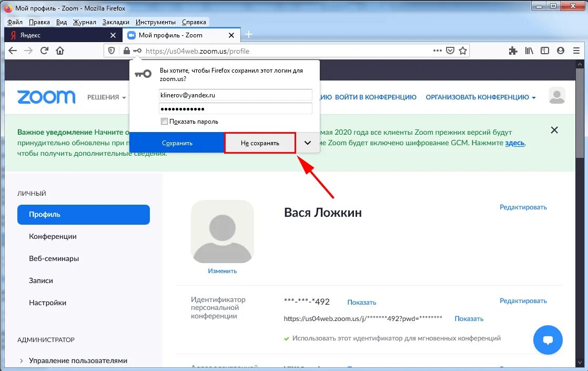Open Firefox account icon

coord(561,51)
